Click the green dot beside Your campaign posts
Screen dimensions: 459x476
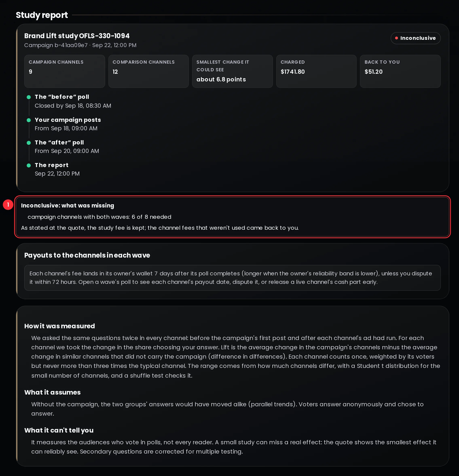click(29, 120)
